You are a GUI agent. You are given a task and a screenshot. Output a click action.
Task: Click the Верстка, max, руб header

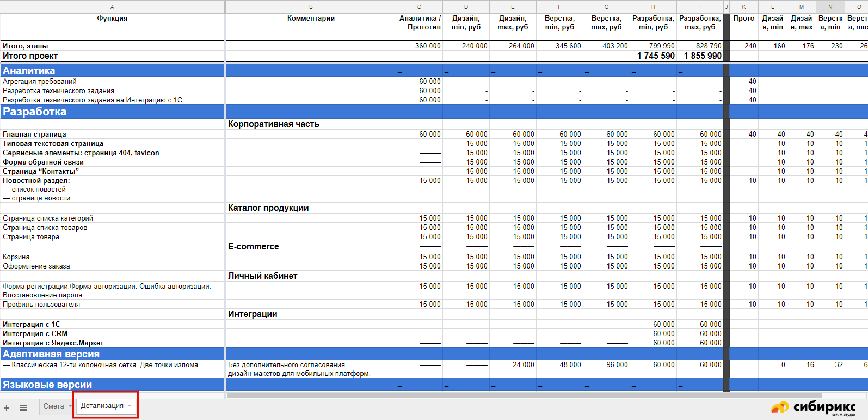(606, 26)
